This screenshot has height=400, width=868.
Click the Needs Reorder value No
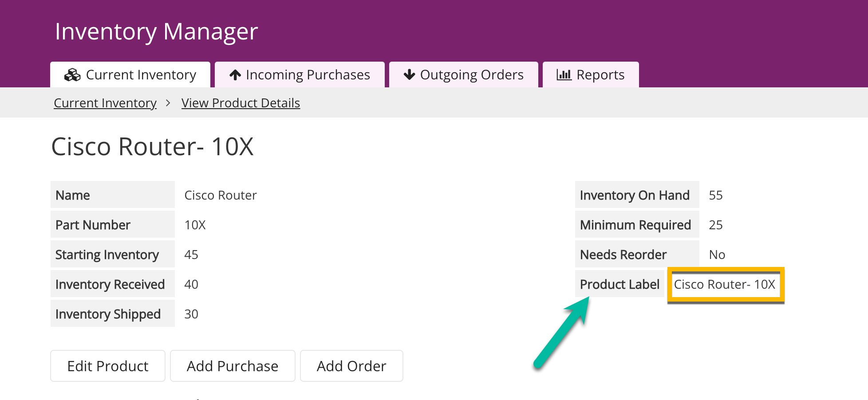click(x=717, y=255)
